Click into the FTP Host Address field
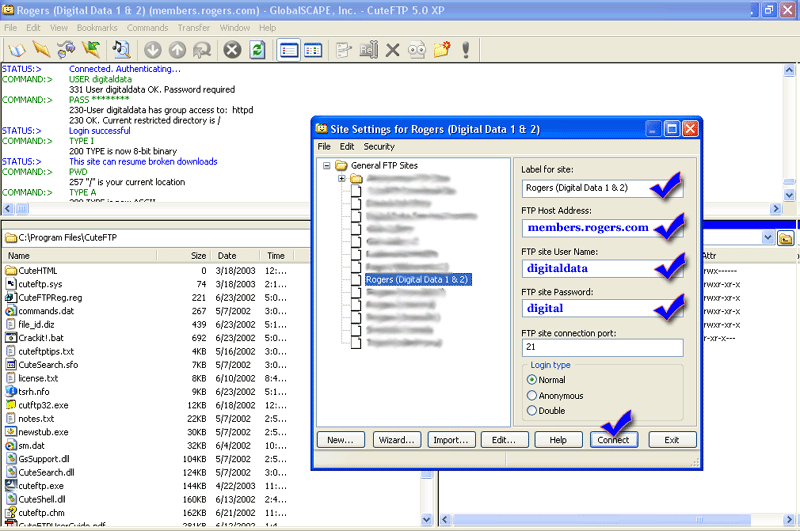Viewport: 800px width, 531px height. tap(602, 227)
